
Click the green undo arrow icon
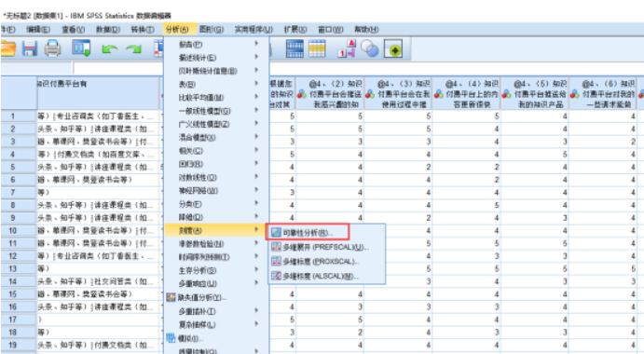coord(109,49)
